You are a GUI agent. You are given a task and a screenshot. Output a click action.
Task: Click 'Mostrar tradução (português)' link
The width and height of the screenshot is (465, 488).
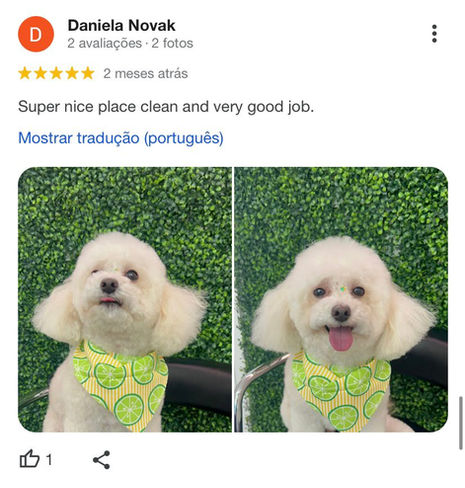121,138
